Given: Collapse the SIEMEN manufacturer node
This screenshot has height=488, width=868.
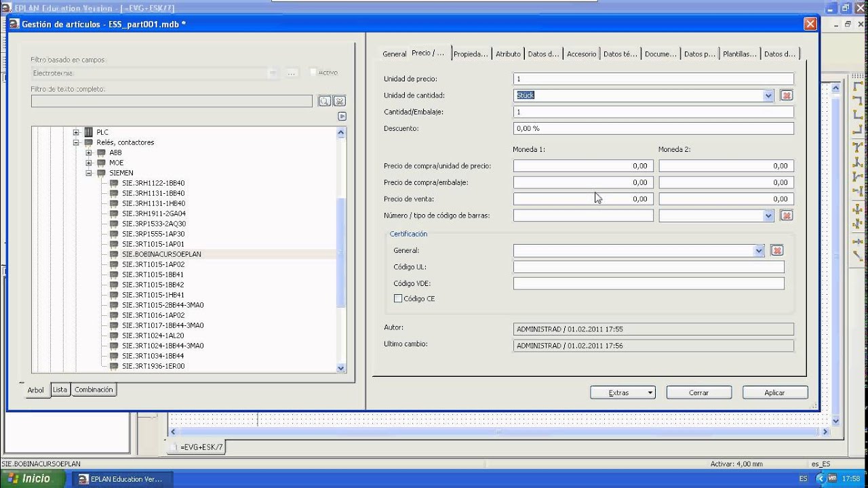Looking at the screenshot, I should point(89,173).
